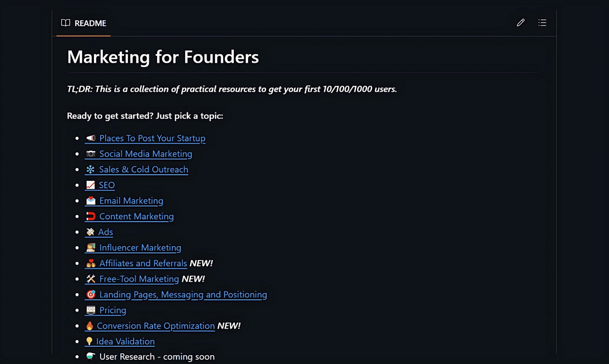Screen dimensions: 609x364
Task: Click the chart icon next to SEO
Action: (91, 185)
